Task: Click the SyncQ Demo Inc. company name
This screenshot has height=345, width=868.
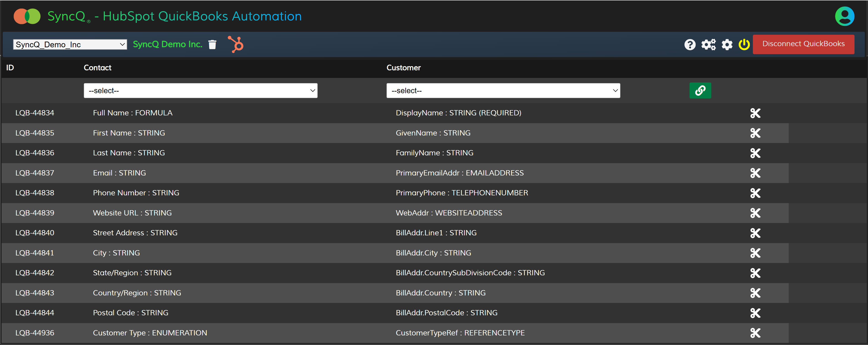Action: pyautogui.click(x=167, y=45)
